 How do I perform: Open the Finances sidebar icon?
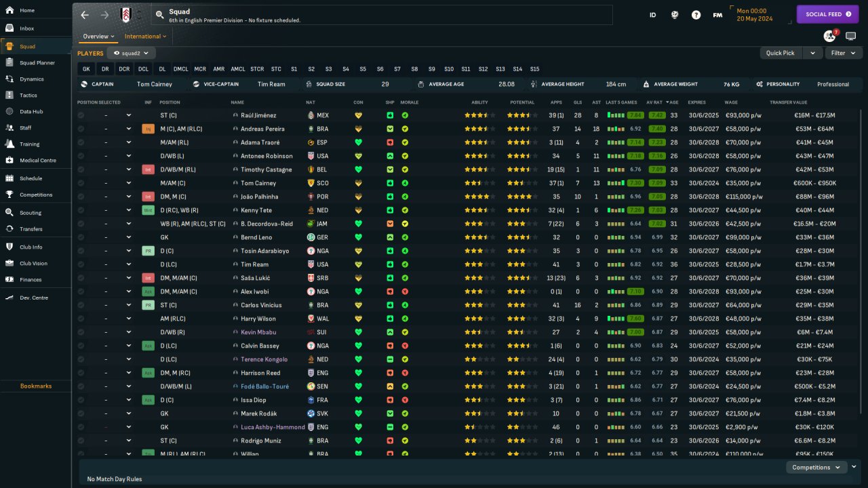tap(9, 279)
